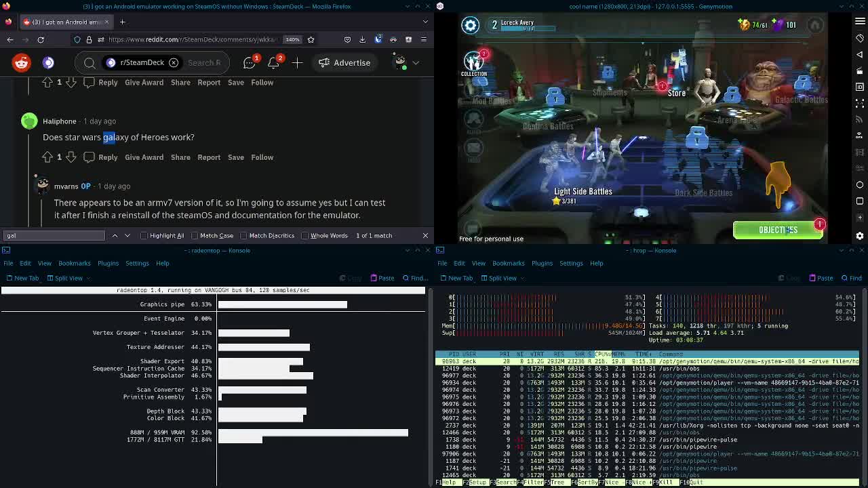Click Reddit Advertise button
Image resolution: width=868 pixels, height=488 pixels.
(344, 62)
